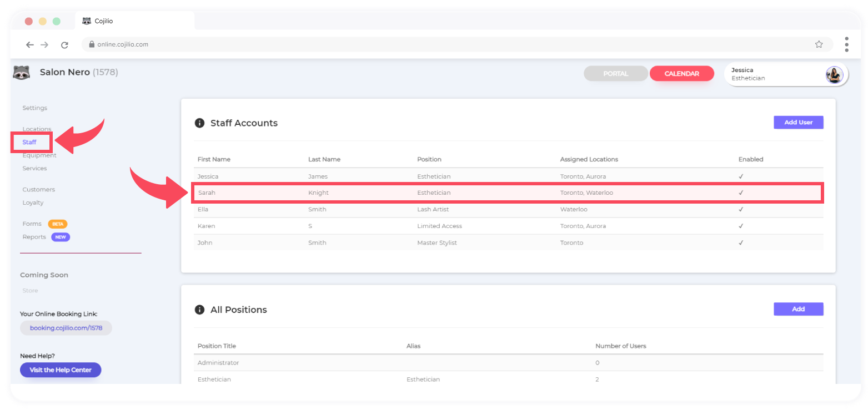Click the info icon beside All Positions

199,310
